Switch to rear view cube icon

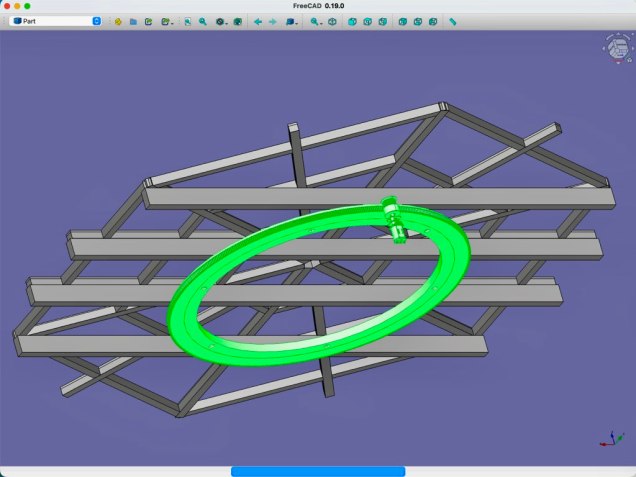(402, 21)
